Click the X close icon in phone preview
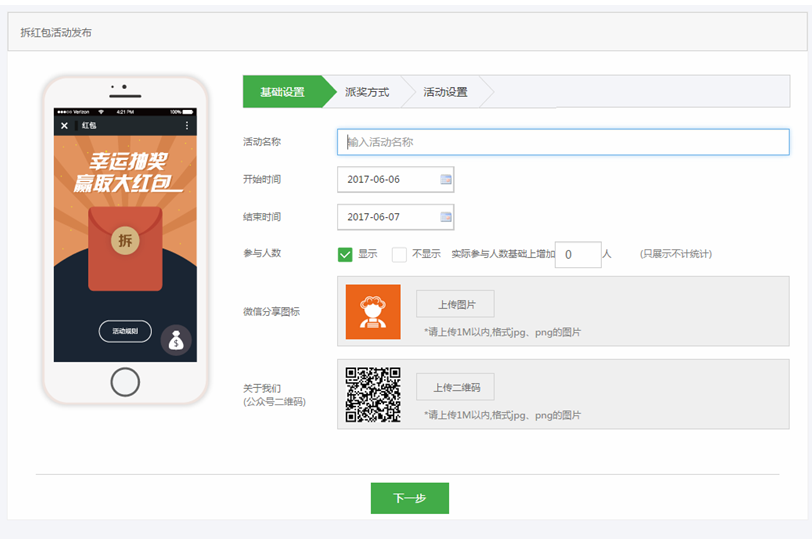This screenshot has width=812, height=542. pyautogui.click(x=65, y=126)
